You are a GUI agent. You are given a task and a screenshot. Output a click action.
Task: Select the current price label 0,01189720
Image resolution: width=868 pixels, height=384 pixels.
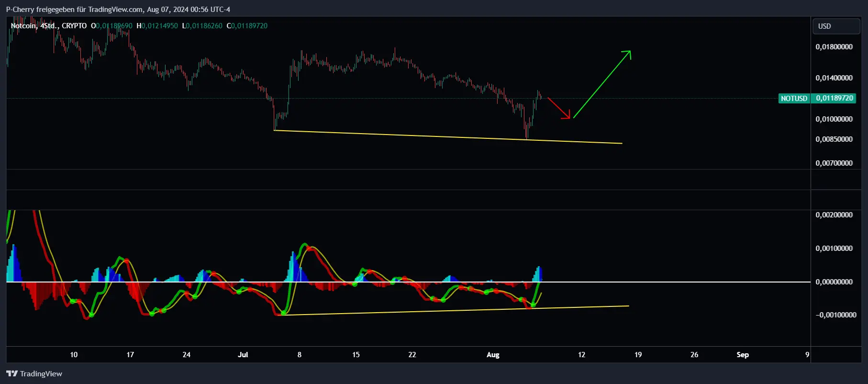coord(835,98)
